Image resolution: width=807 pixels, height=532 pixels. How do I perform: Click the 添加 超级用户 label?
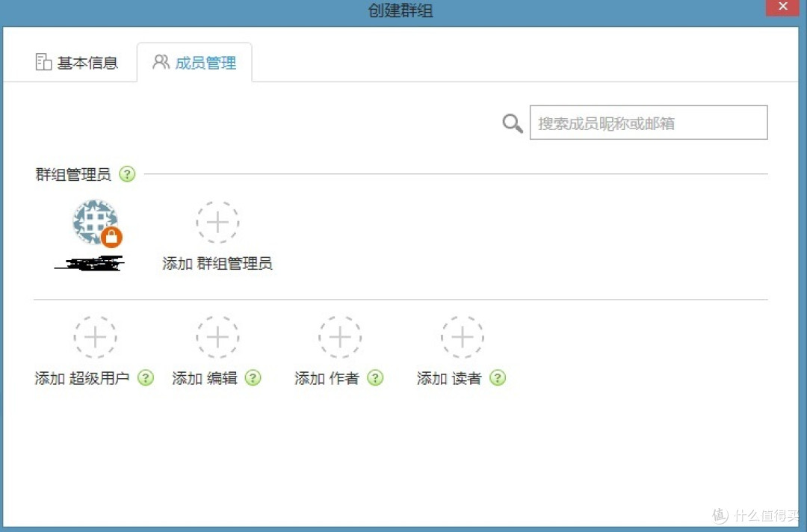click(x=82, y=378)
